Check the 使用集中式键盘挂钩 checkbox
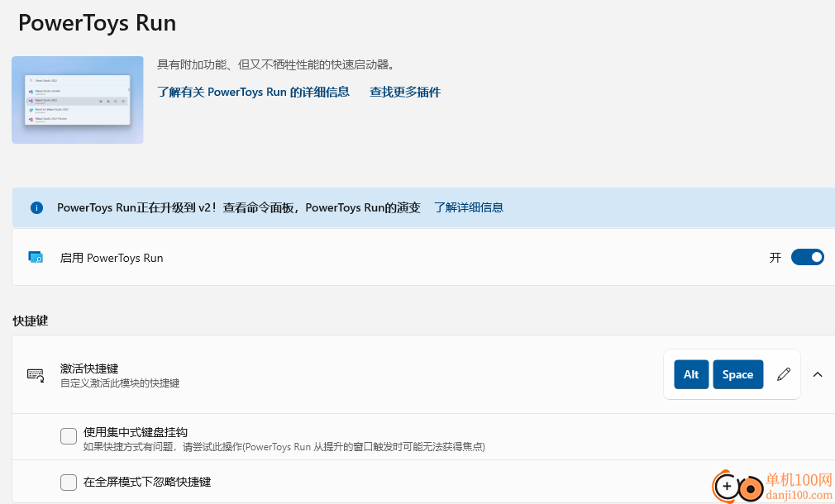 pyautogui.click(x=69, y=436)
